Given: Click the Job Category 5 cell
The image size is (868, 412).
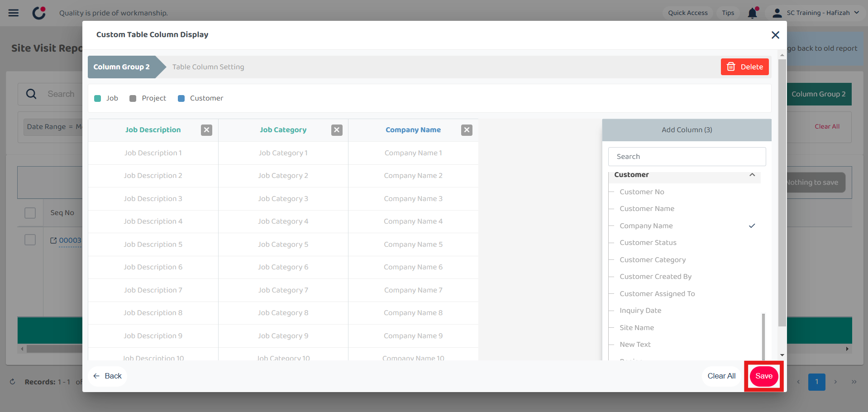Looking at the screenshot, I should coord(283,244).
